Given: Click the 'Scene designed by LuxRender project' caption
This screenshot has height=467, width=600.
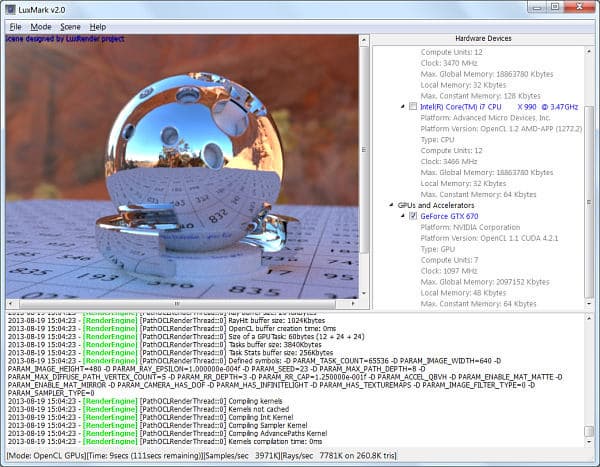Looking at the screenshot, I should pos(65,39).
